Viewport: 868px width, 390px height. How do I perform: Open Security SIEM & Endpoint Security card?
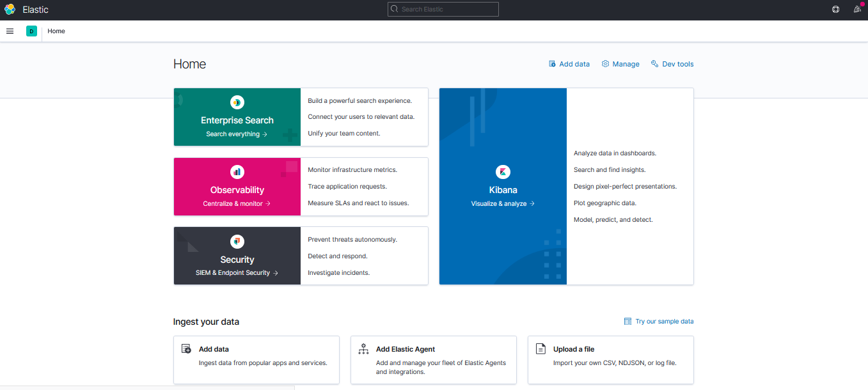click(x=301, y=256)
